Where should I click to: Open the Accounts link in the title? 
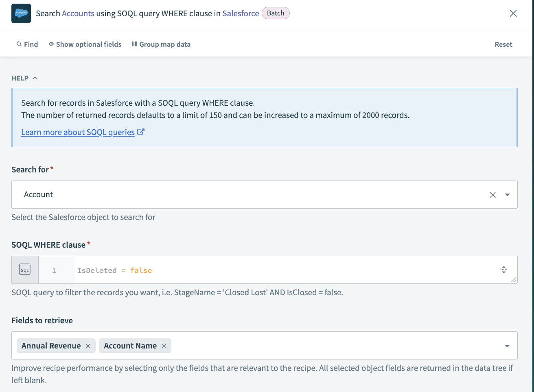pyautogui.click(x=78, y=13)
